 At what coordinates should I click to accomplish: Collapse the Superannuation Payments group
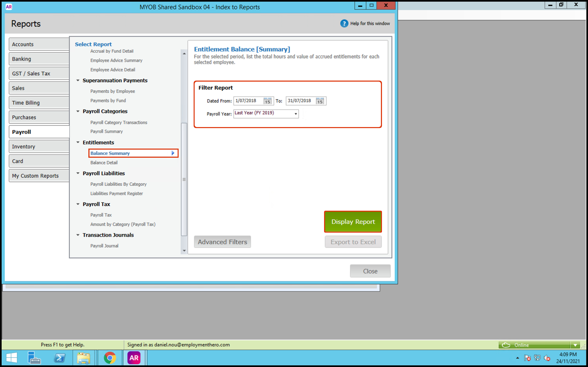click(78, 80)
